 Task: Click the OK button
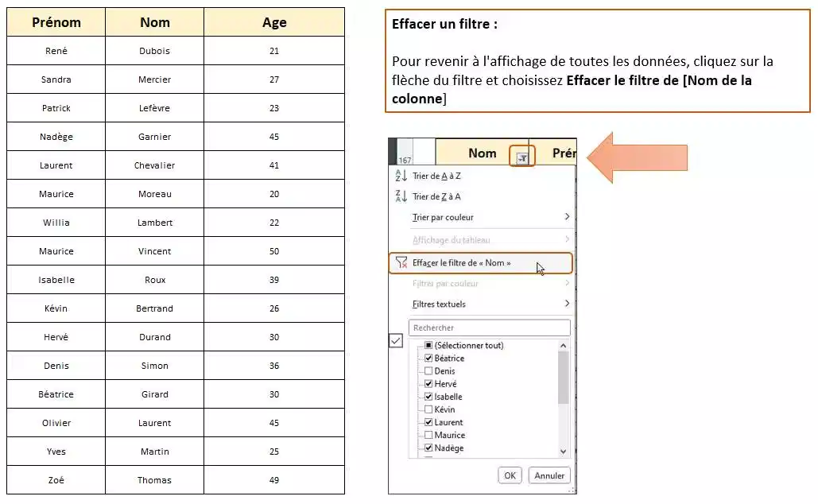click(x=510, y=475)
